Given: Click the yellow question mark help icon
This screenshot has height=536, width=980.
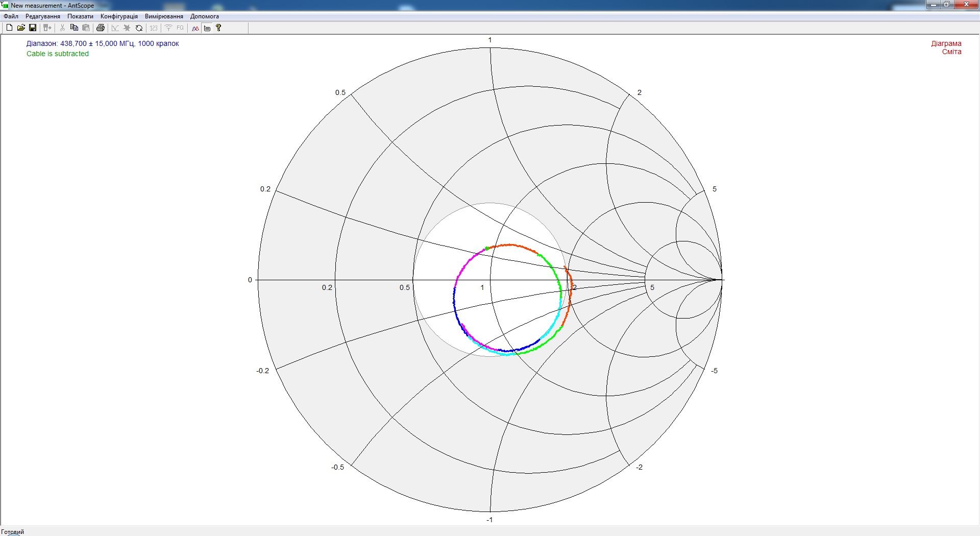Looking at the screenshot, I should (218, 28).
